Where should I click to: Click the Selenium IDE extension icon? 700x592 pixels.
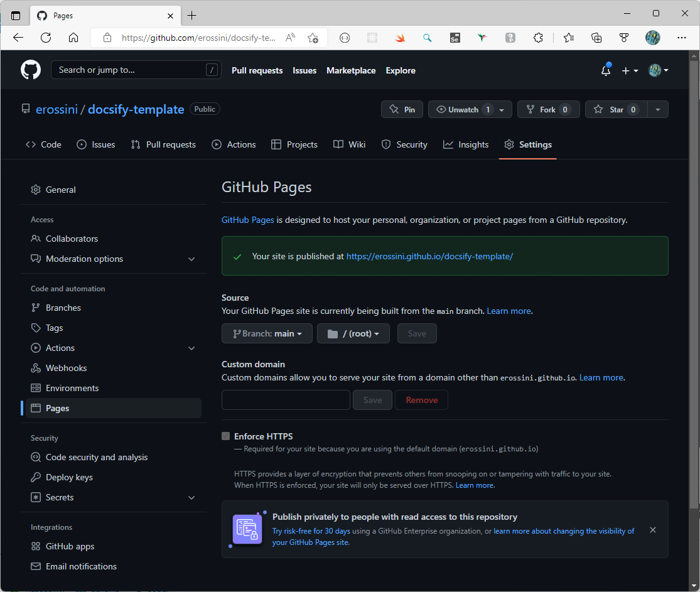coord(455,38)
